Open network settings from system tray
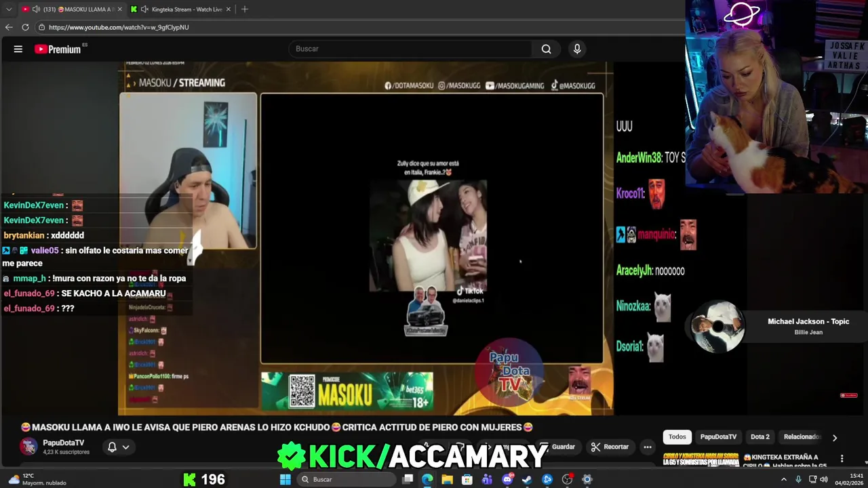Viewport: 868px width, 488px height. click(812, 479)
